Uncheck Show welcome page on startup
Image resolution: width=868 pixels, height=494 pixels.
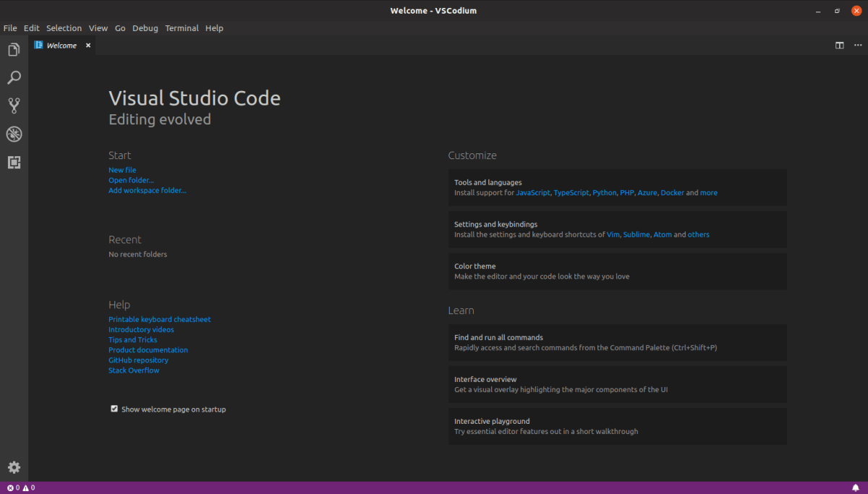click(114, 409)
